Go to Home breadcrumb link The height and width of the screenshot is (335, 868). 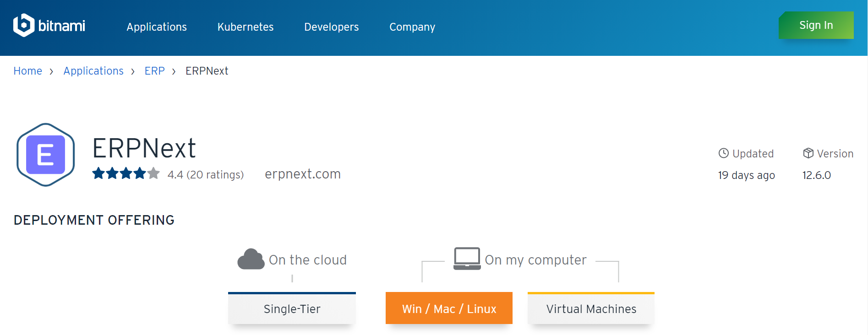[x=28, y=71]
